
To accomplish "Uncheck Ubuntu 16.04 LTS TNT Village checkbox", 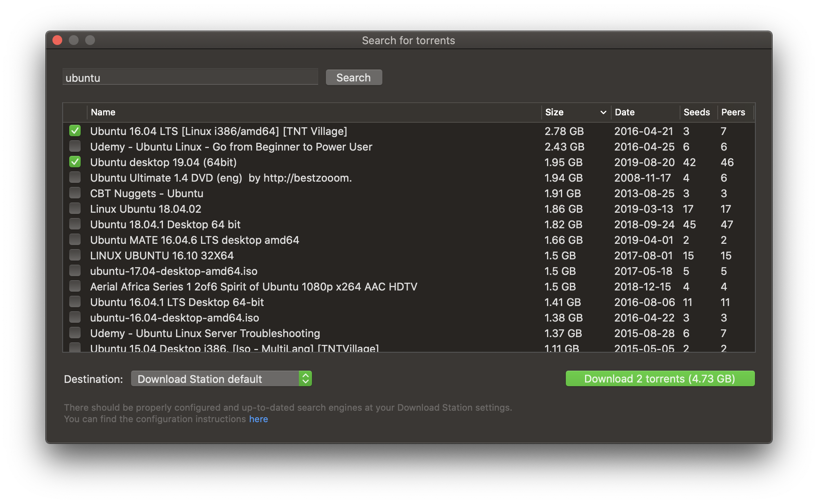I will click(75, 131).
